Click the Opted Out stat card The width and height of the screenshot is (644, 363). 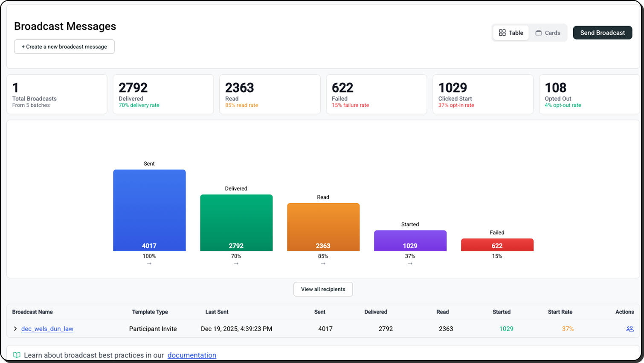pyautogui.click(x=589, y=94)
